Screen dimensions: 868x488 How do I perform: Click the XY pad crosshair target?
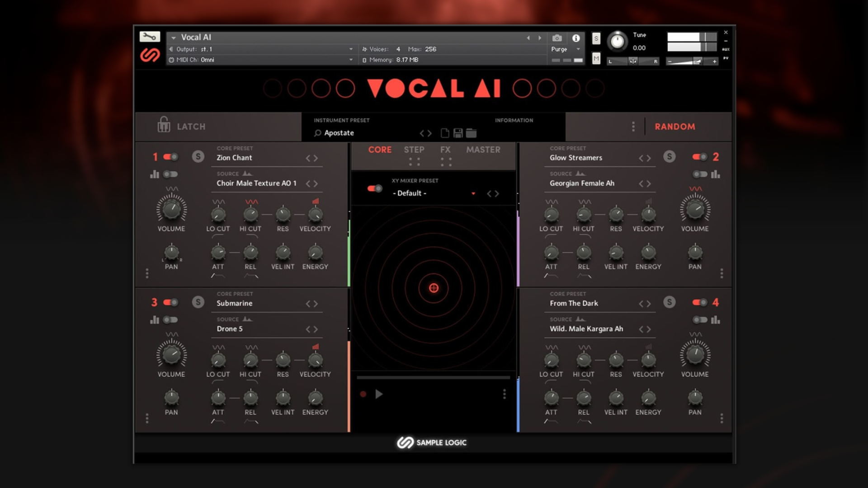click(434, 288)
